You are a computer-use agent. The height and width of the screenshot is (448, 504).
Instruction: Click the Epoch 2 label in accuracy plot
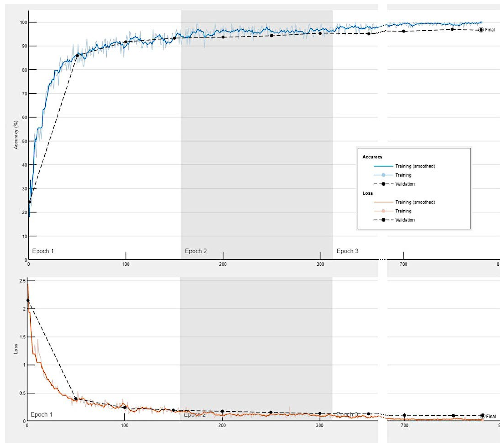(196, 251)
